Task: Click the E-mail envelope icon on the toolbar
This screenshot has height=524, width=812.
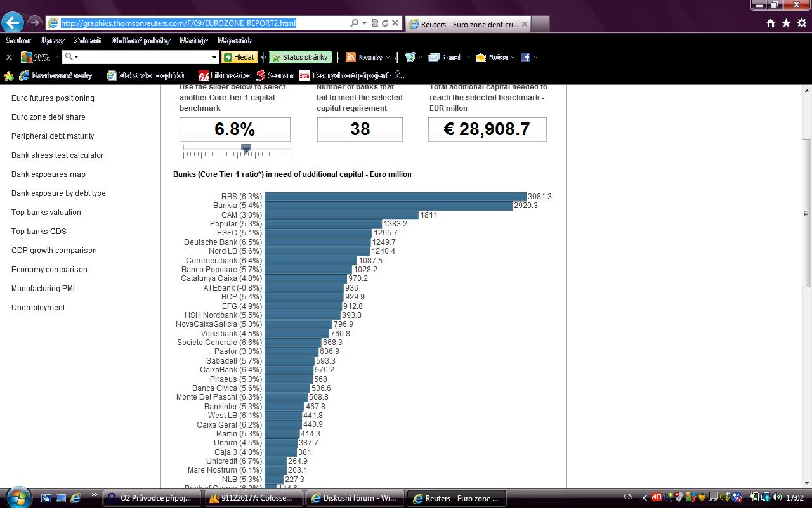Action: [x=434, y=57]
